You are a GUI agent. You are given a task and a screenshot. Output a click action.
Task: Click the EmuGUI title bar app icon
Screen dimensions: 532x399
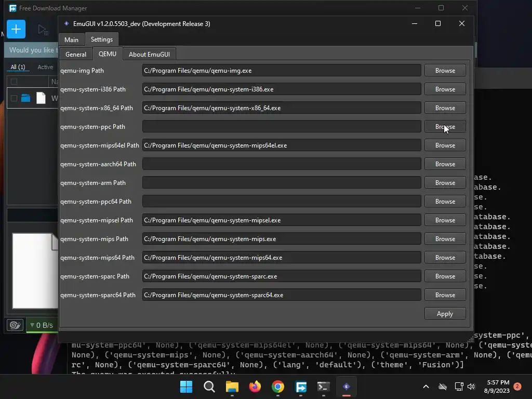coord(66,24)
